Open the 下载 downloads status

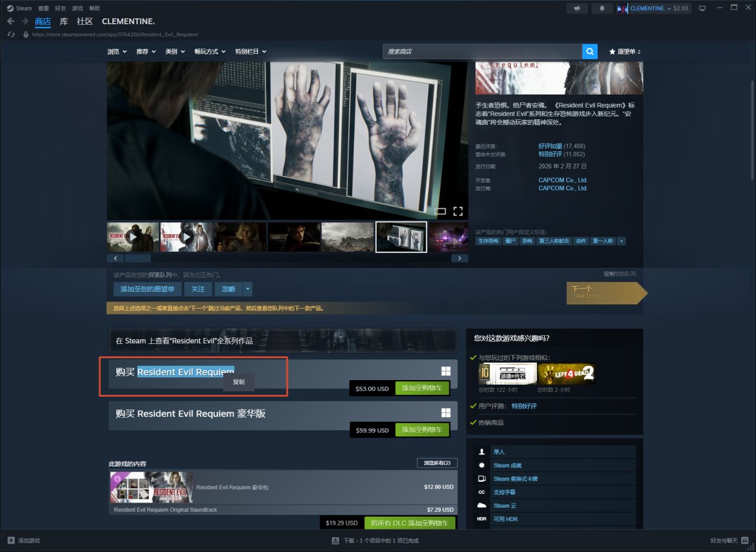point(376,540)
